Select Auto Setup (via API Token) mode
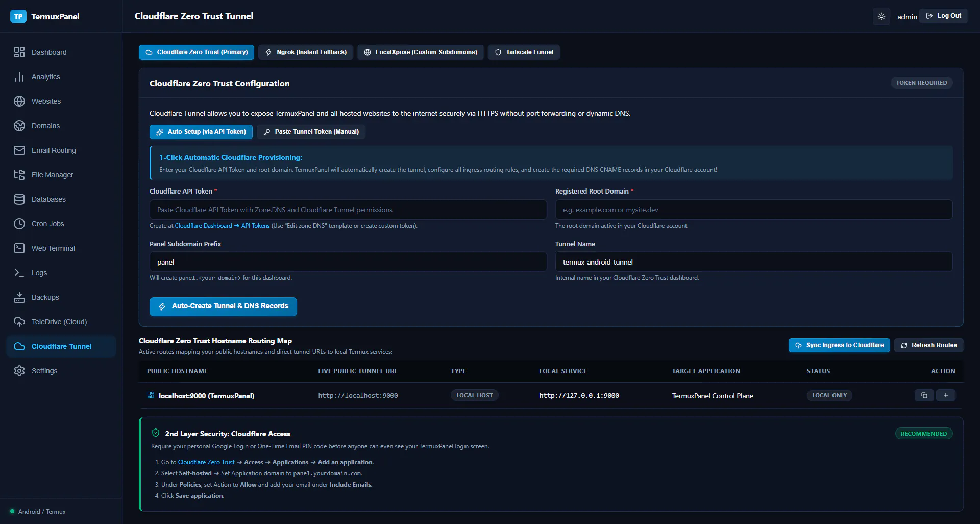 pos(201,132)
